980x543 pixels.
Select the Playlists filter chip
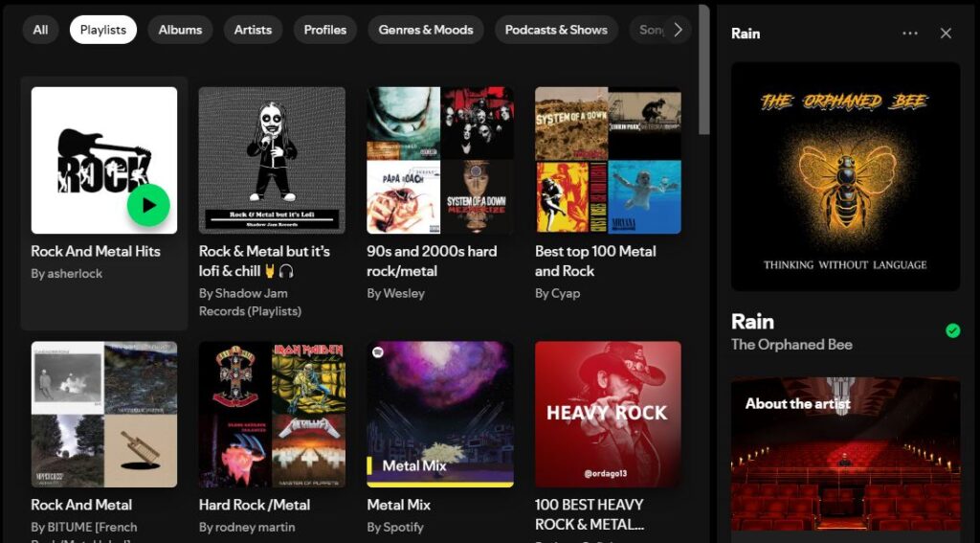point(103,30)
